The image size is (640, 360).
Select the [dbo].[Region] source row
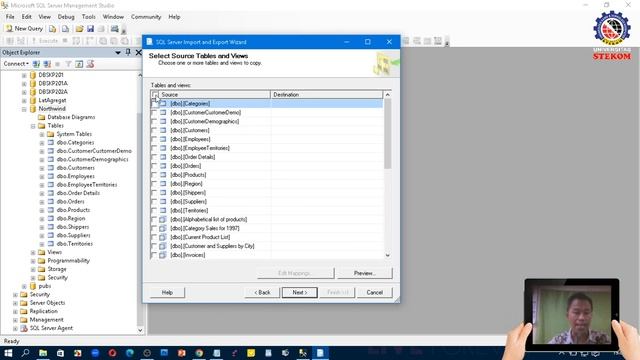(267, 184)
